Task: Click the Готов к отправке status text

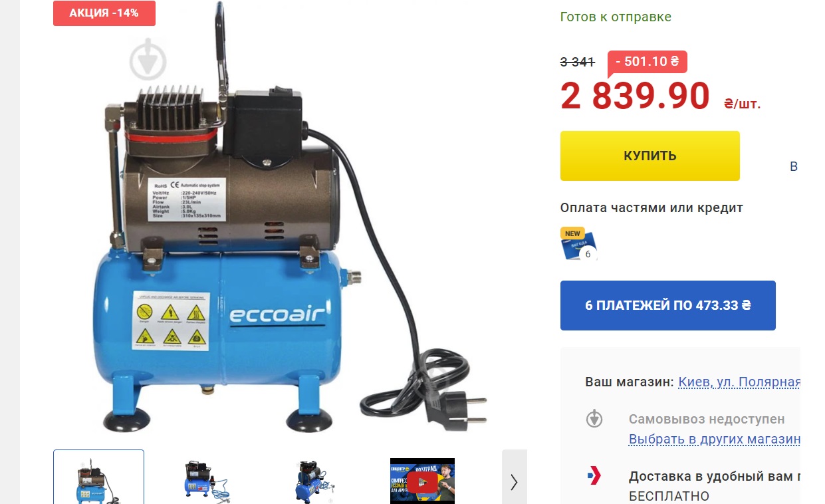Action: pos(616,17)
